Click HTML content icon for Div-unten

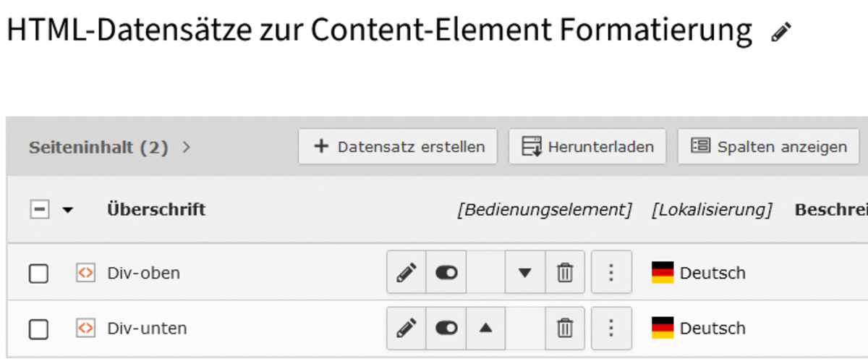[x=85, y=328]
